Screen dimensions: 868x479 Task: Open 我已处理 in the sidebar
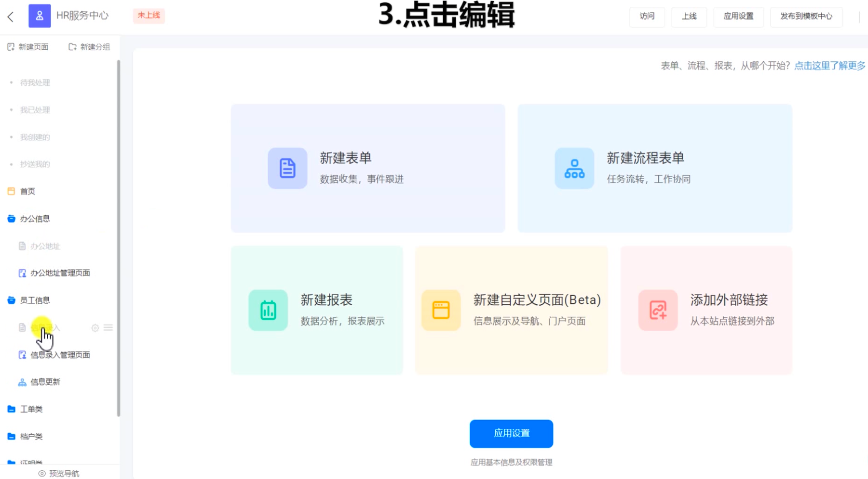[35, 110]
